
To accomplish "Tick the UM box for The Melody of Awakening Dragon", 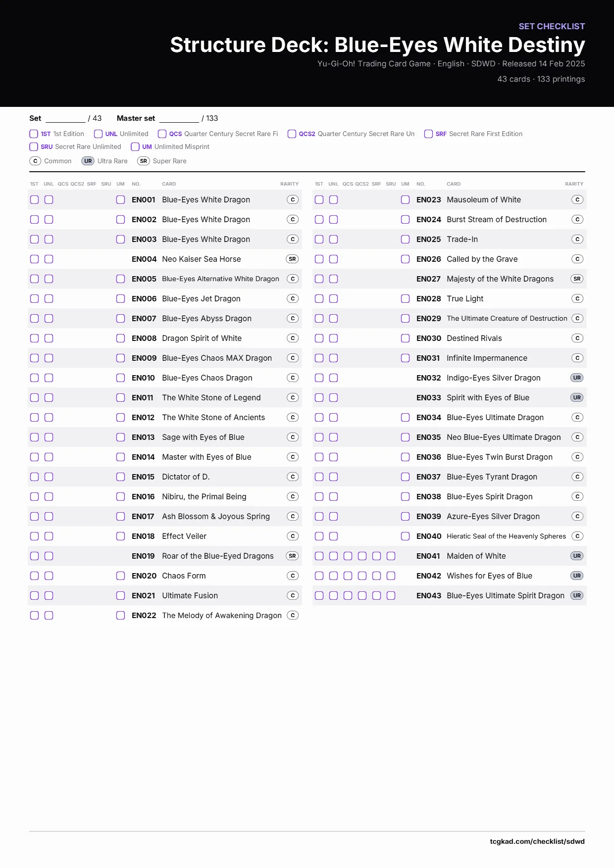I will (120, 615).
